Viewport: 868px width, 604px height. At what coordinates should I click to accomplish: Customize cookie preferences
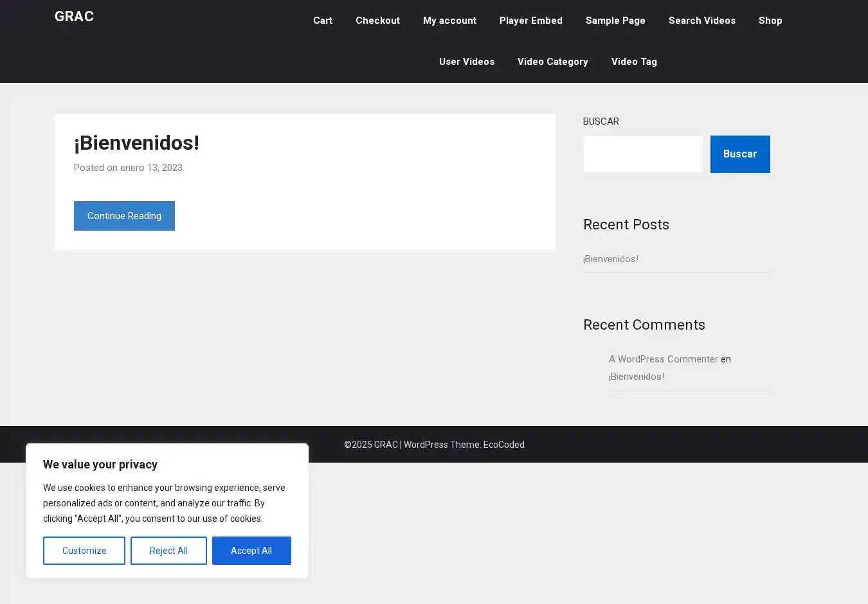pyautogui.click(x=84, y=551)
